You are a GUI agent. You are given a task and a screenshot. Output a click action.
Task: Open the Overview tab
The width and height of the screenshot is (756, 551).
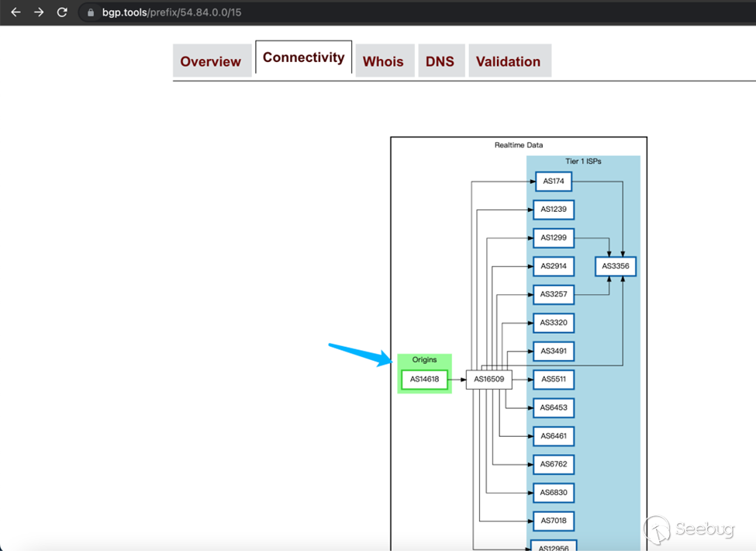211,61
